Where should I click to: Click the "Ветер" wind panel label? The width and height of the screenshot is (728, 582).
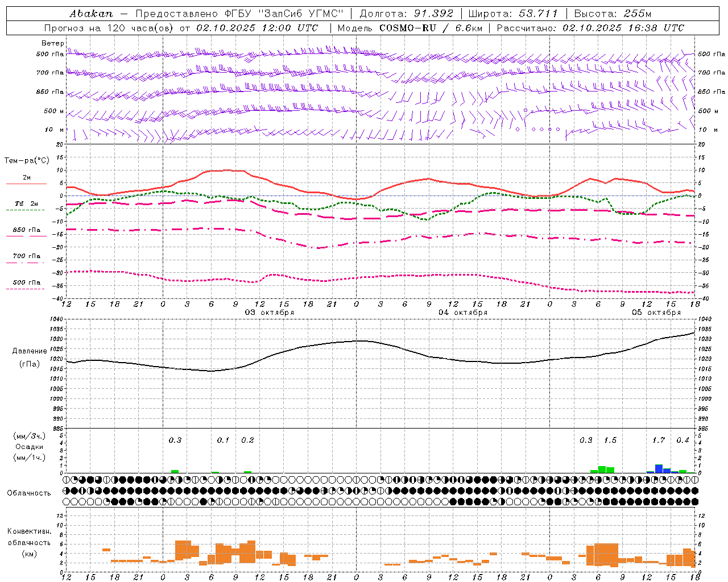52,43
